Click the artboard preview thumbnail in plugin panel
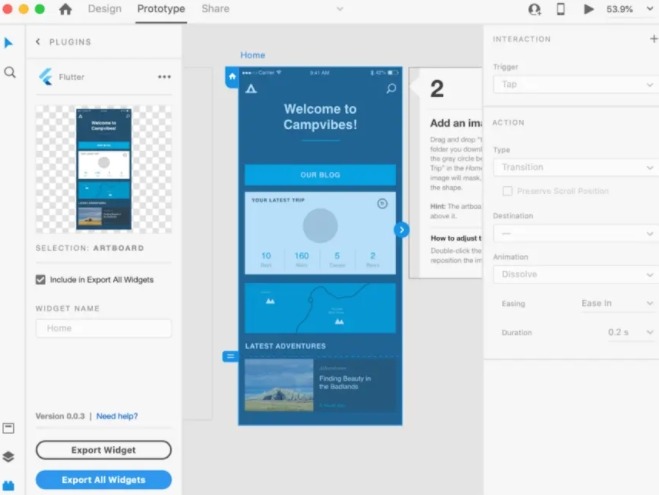 point(103,169)
